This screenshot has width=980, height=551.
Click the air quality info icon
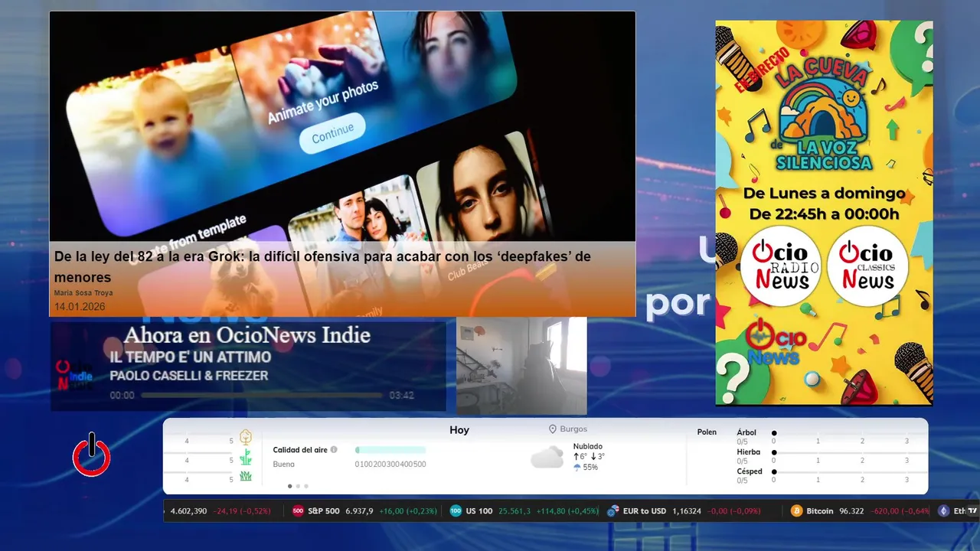pos(334,450)
